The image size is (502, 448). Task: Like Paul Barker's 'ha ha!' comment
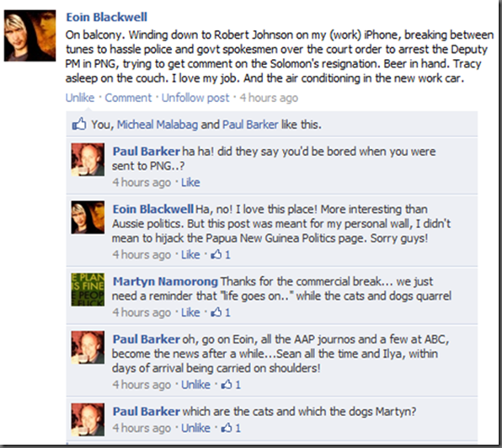tap(190, 182)
